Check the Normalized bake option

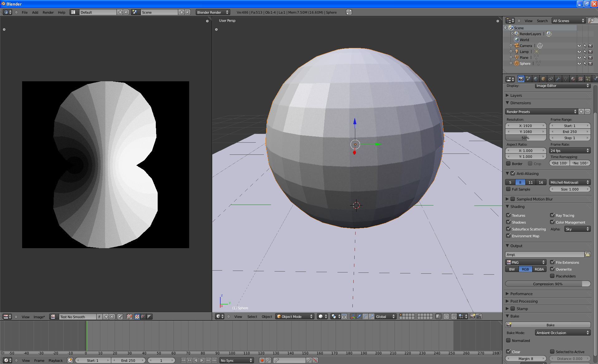(x=508, y=340)
